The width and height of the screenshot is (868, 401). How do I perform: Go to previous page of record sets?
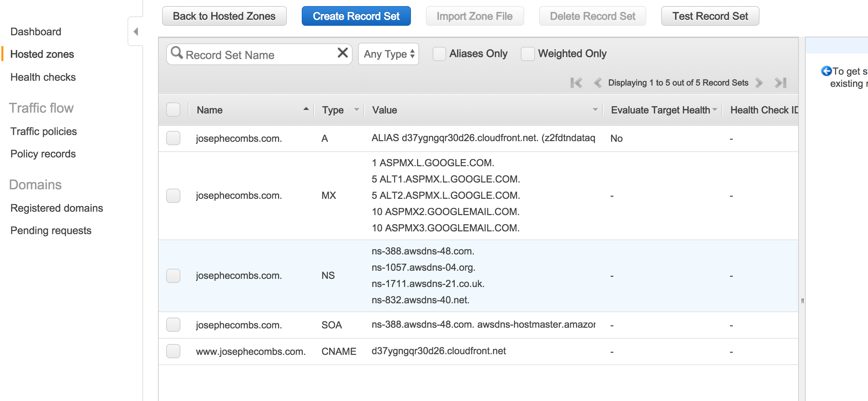597,83
